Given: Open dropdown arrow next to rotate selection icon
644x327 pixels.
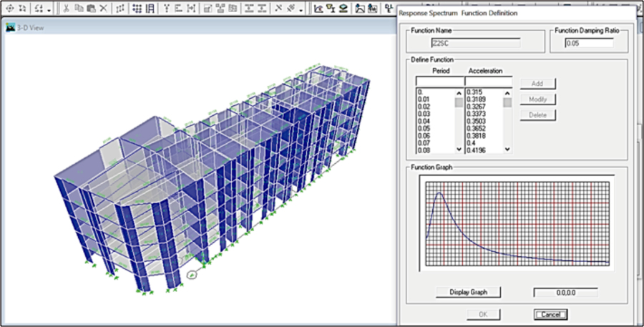Looking at the screenshot, I should tap(49, 10).
